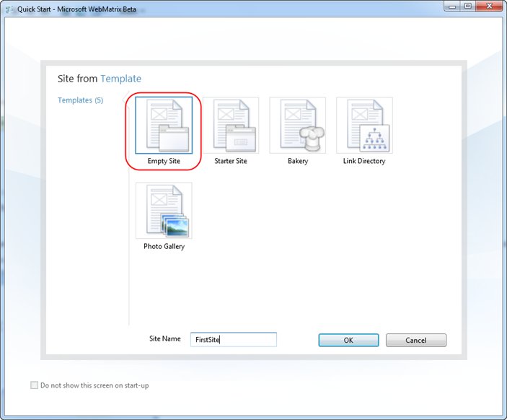Select the Link Directory template icon

pos(364,125)
